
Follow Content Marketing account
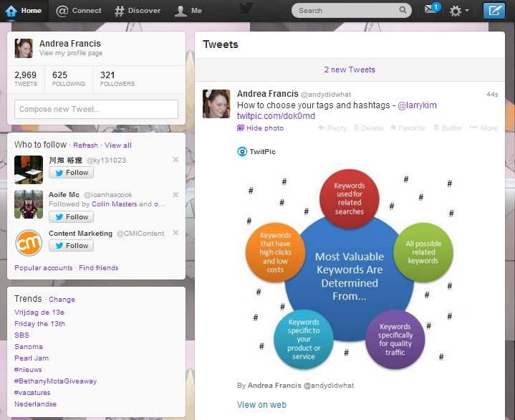pos(72,246)
